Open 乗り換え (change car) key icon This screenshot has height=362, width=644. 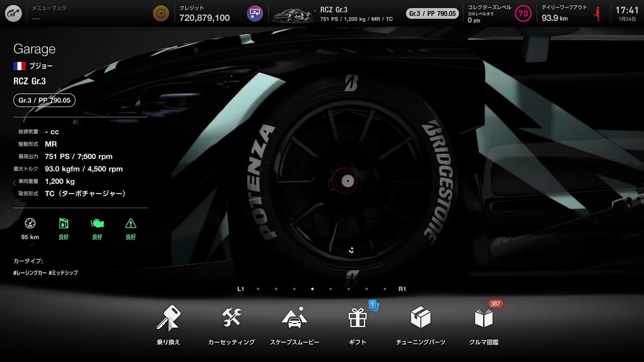[x=168, y=318]
